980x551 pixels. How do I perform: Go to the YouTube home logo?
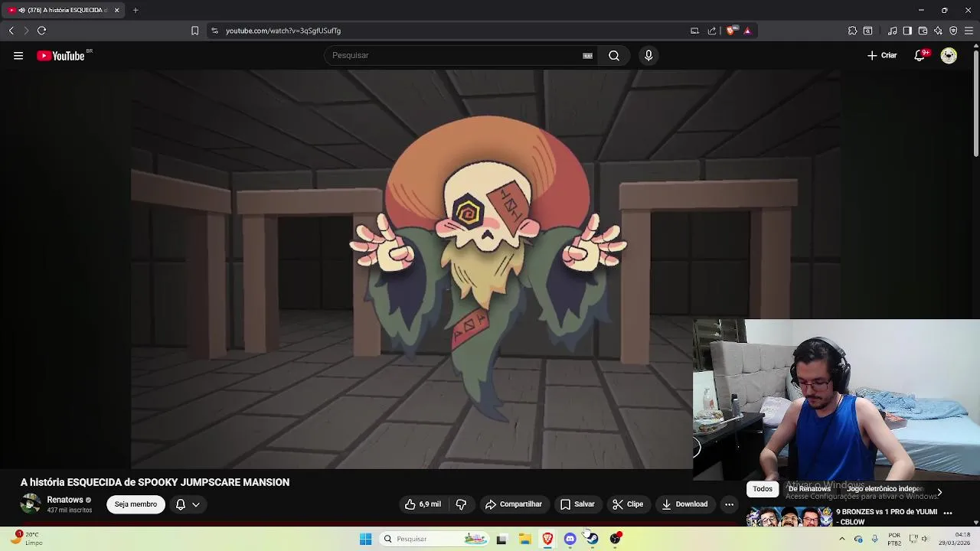tap(61, 55)
